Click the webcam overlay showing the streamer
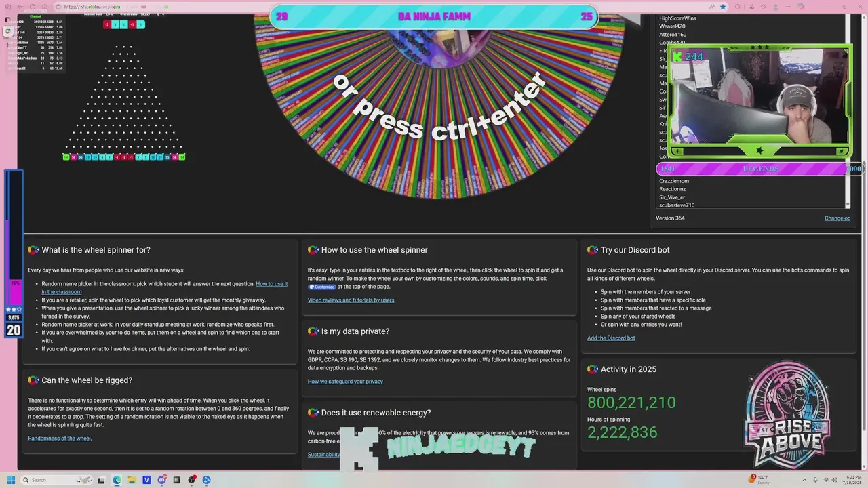The height and width of the screenshot is (488, 868). point(759,102)
